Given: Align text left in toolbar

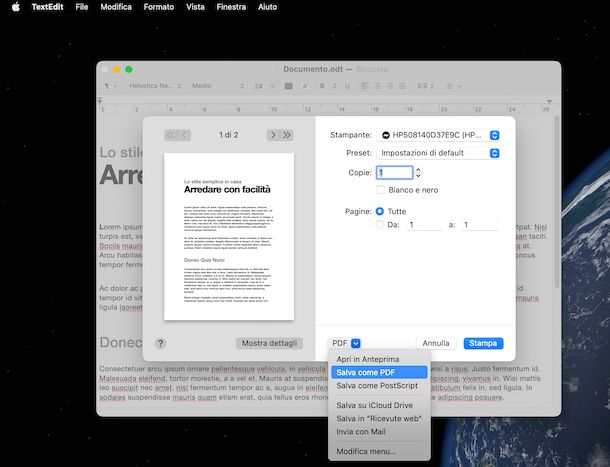Looking at the screenshot, I should [365, 86].
